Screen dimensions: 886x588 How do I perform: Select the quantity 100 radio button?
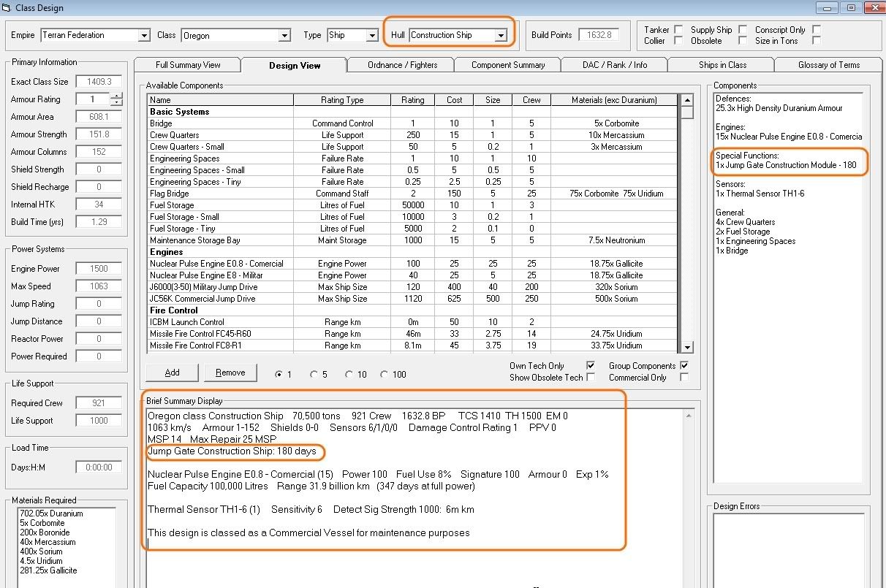tap(384, 374)
